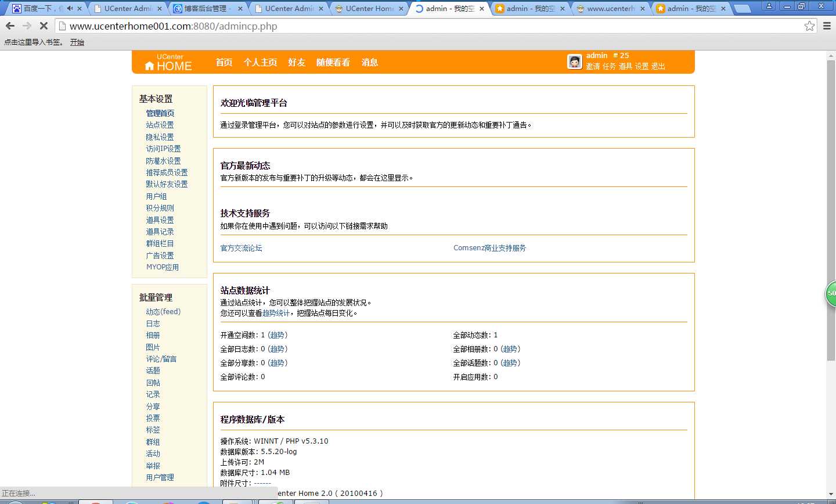Go back with the browser back arrow
This screenshot has height=504, width=836.
coord(10,26)
